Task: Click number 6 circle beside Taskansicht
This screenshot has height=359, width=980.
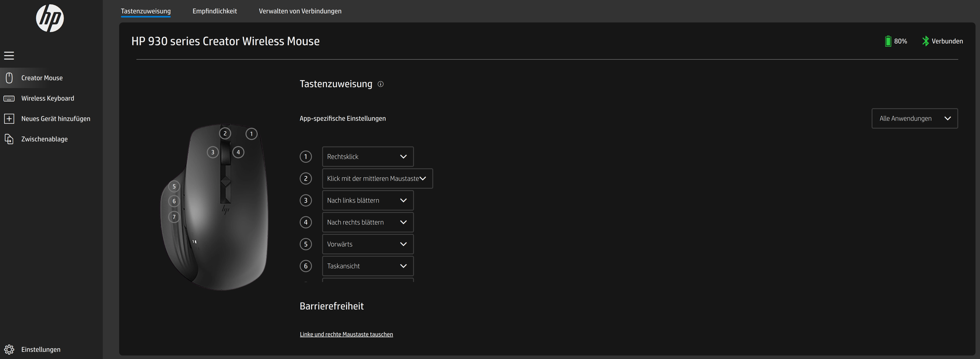Action: (305, 266)
